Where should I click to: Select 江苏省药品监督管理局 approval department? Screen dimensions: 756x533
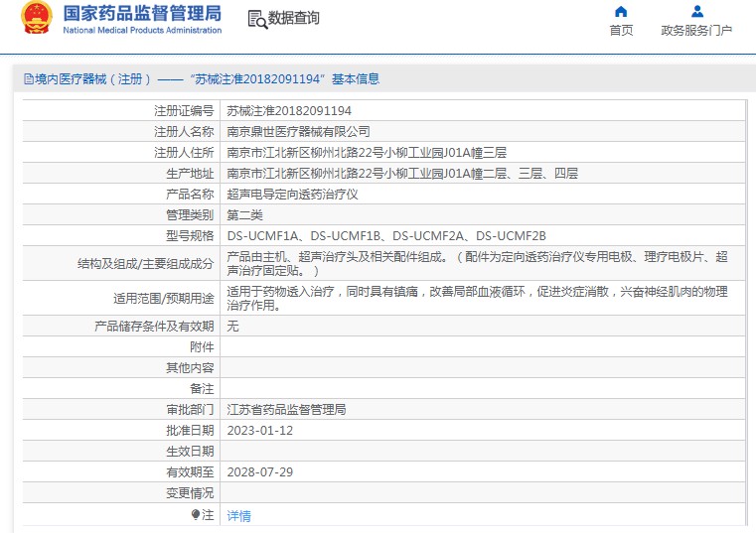[x=286, y=410]
